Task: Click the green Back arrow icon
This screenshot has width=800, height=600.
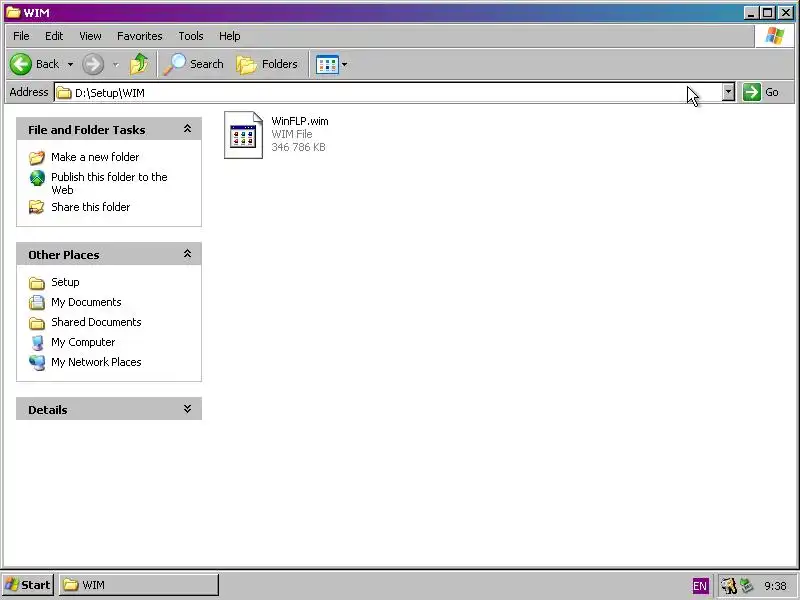Action: pos(21,64)
